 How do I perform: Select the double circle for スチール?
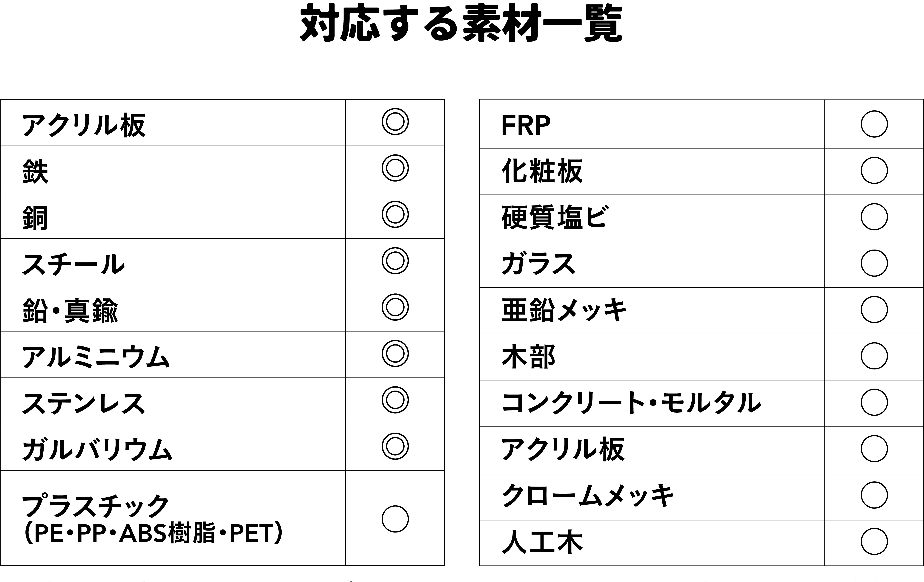395,261
